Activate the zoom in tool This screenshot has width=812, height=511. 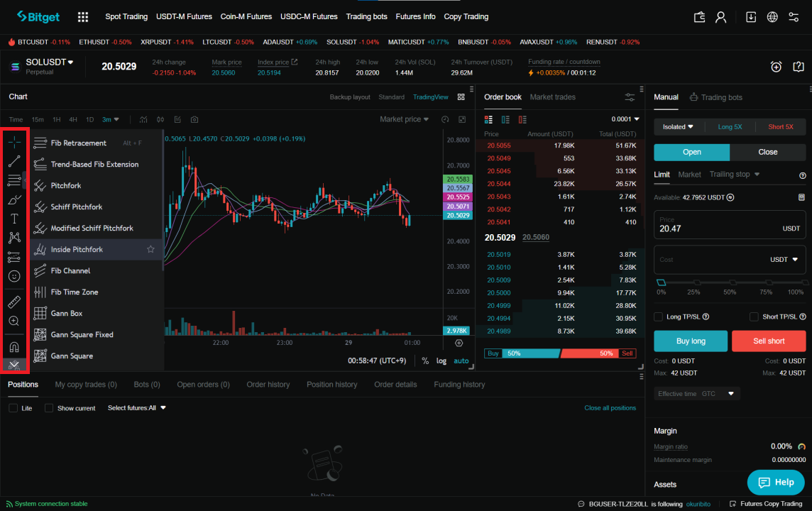click(x=14, y=321)
